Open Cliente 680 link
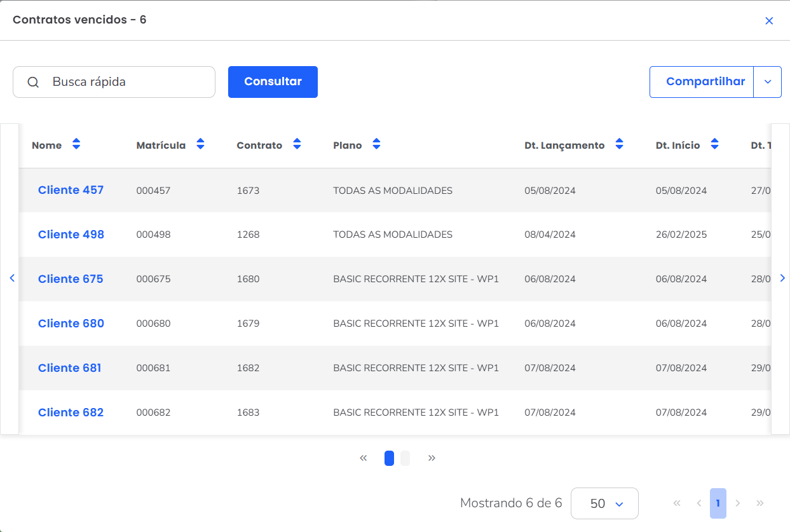The height and width of the screenshot is (532, 790). (x=71, y=324)
